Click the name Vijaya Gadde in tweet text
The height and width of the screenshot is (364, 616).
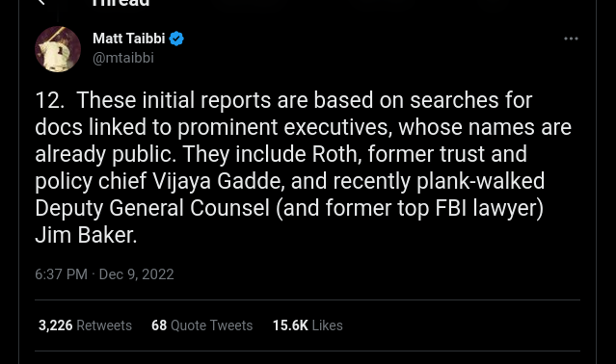point(218,181)
